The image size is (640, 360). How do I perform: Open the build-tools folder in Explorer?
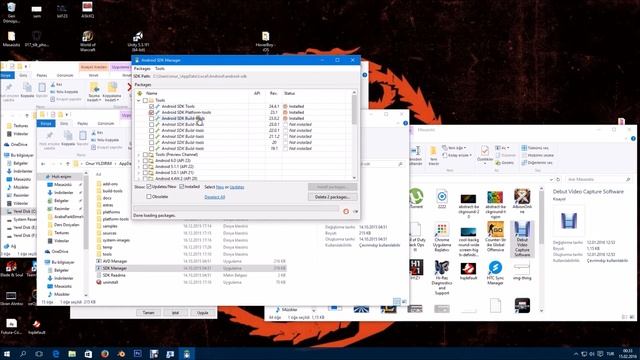tap(112, 191)
